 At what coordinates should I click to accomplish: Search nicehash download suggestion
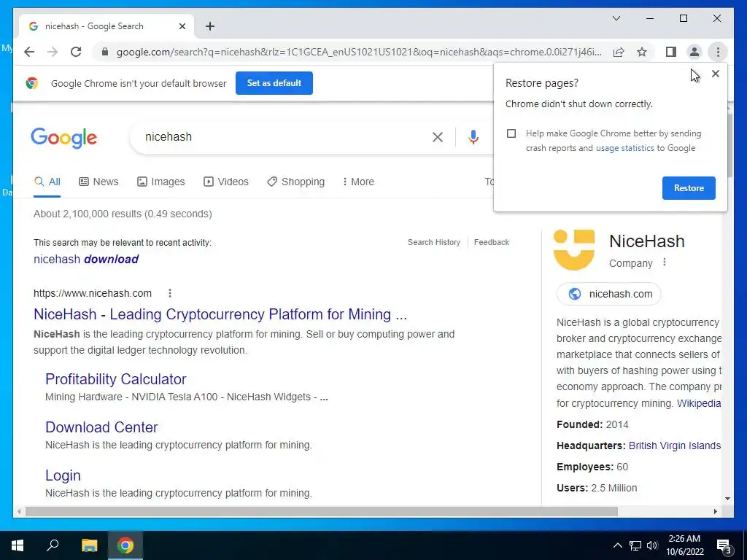click(x=86, y=259)
